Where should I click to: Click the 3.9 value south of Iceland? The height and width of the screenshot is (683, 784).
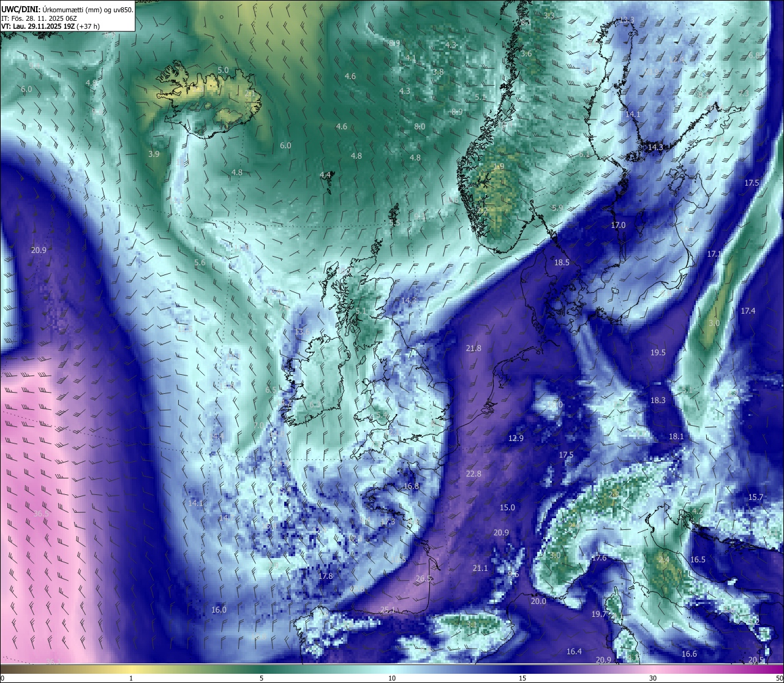point(154,154)
